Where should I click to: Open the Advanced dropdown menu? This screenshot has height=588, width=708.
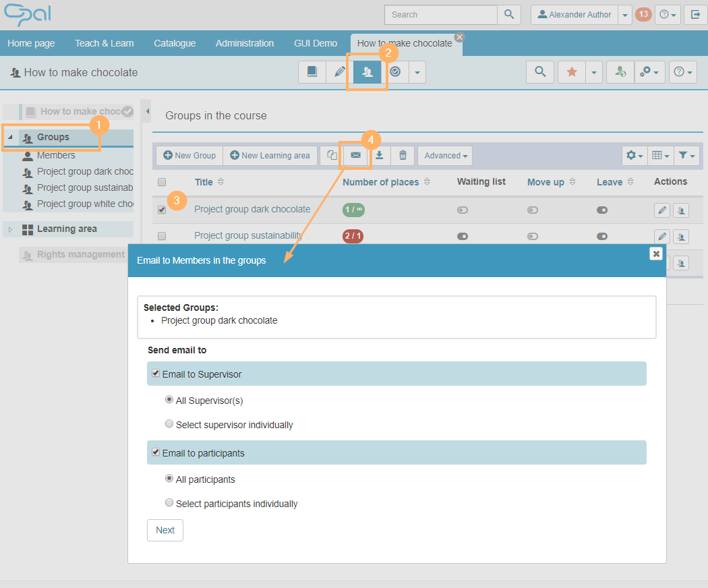coord(445,156)
